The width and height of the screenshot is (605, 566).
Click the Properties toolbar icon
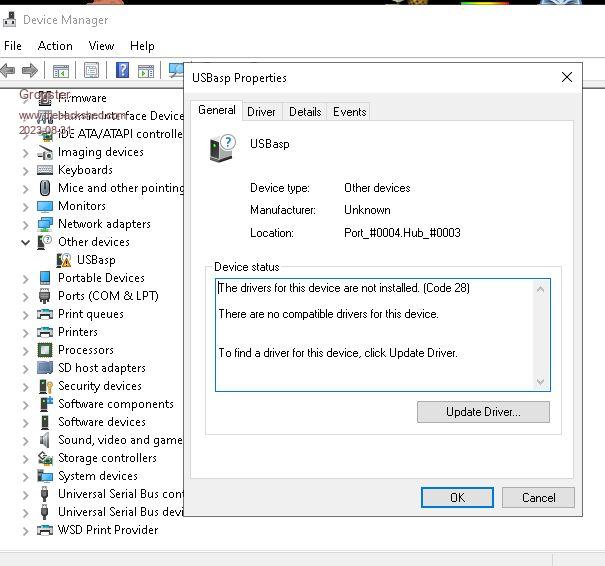tap(92, 71)
